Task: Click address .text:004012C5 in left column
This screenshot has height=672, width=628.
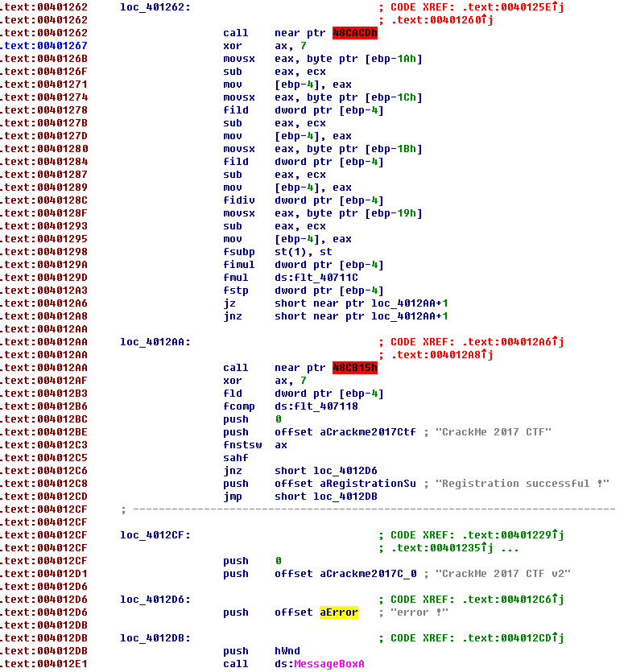Action: [44, 458]
